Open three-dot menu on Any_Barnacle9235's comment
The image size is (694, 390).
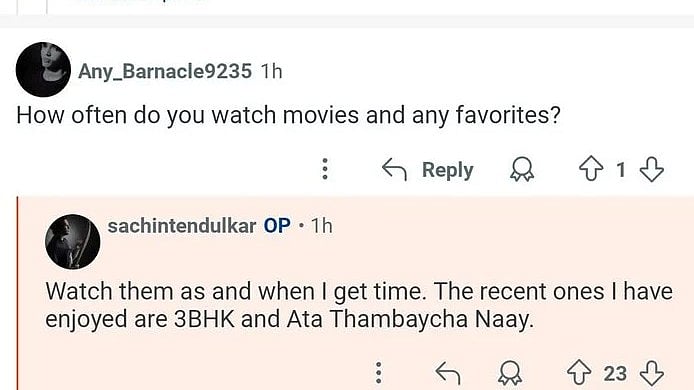325,169
